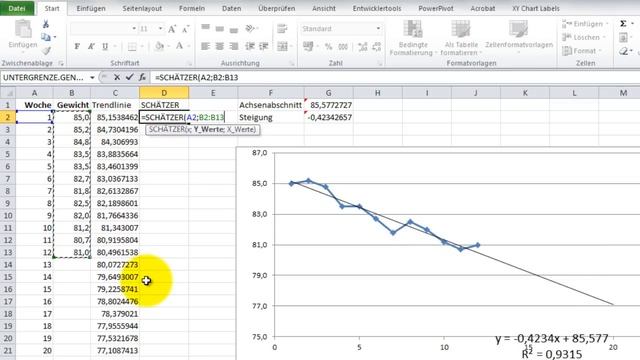Click the wrap text icon
640x360 pixels.
282,29
